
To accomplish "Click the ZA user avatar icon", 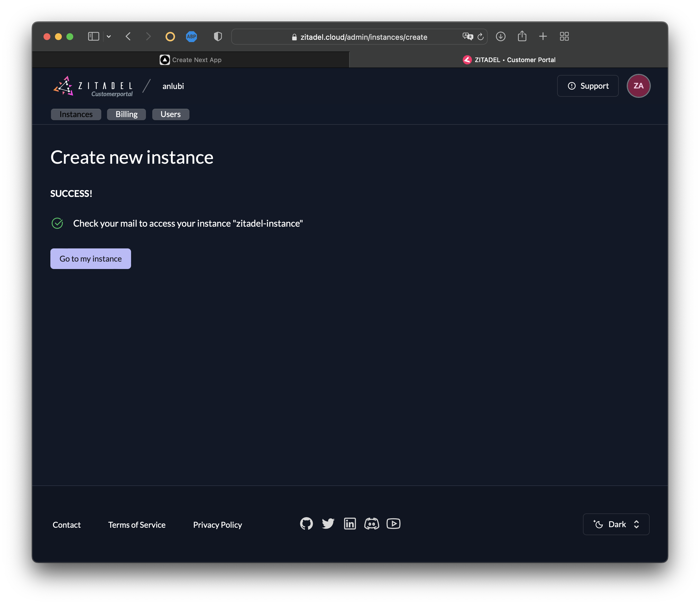I will 638,86.
